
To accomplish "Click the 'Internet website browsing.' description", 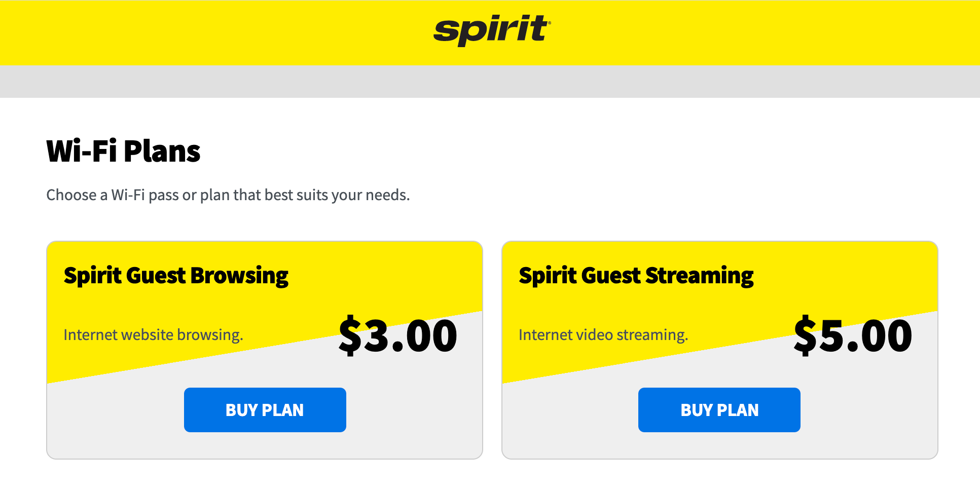I will pos(153,335).
